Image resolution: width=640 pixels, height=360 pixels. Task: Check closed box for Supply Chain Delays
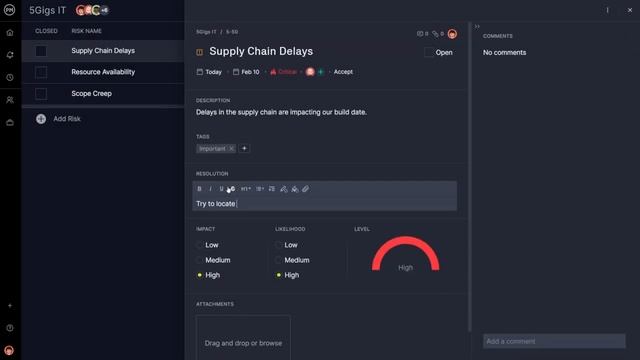41,51
